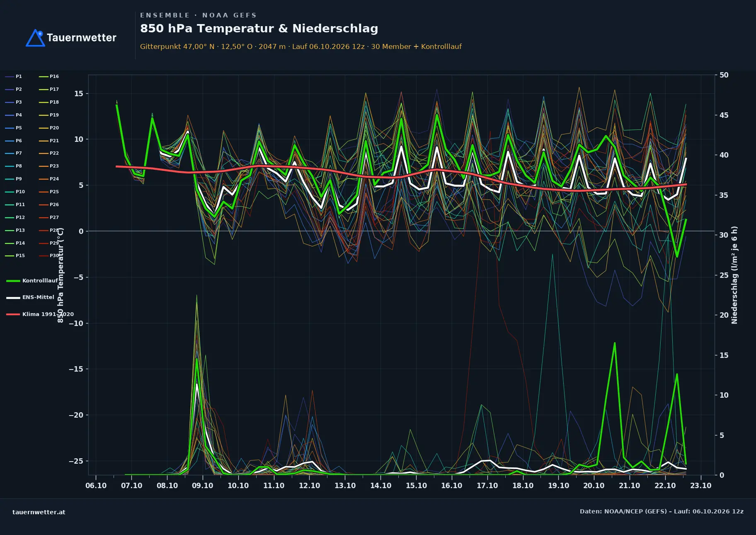This screenshot has height=535, width=756.
Task: Select legend entry P26
Action: coord(49,204)
